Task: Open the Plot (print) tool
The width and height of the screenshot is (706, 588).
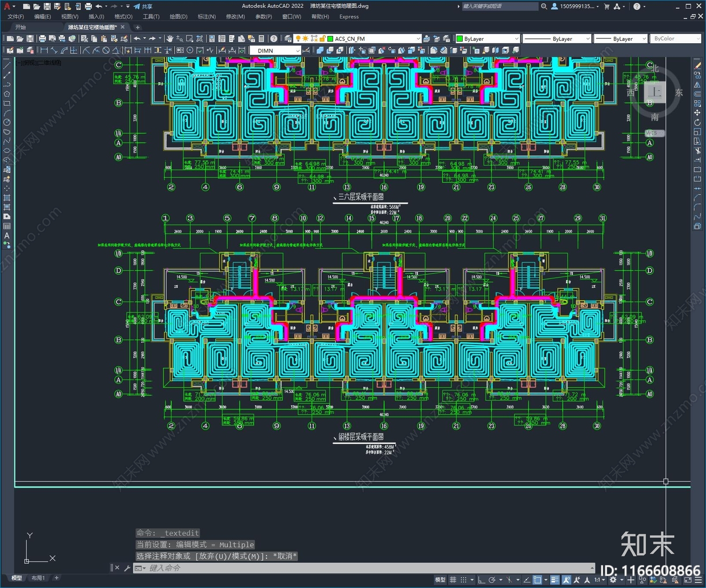Action: 41,38
